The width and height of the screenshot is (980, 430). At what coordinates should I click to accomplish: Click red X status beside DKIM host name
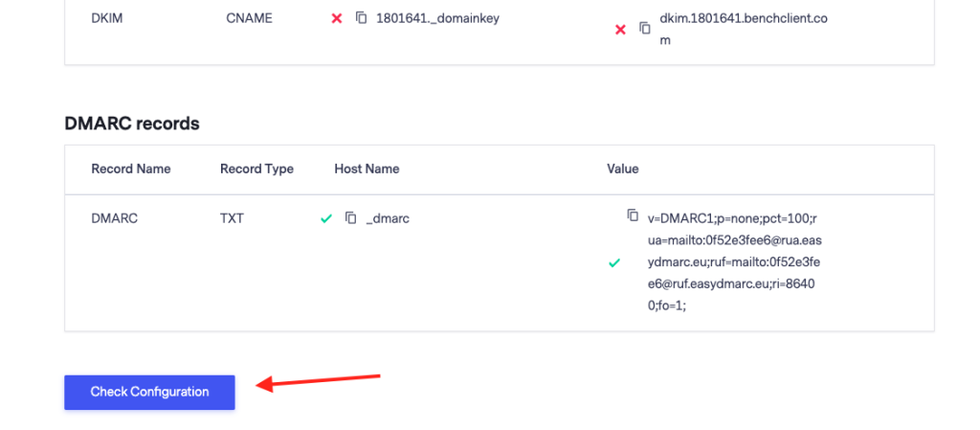pyautogui.click(x=336, y=18)
